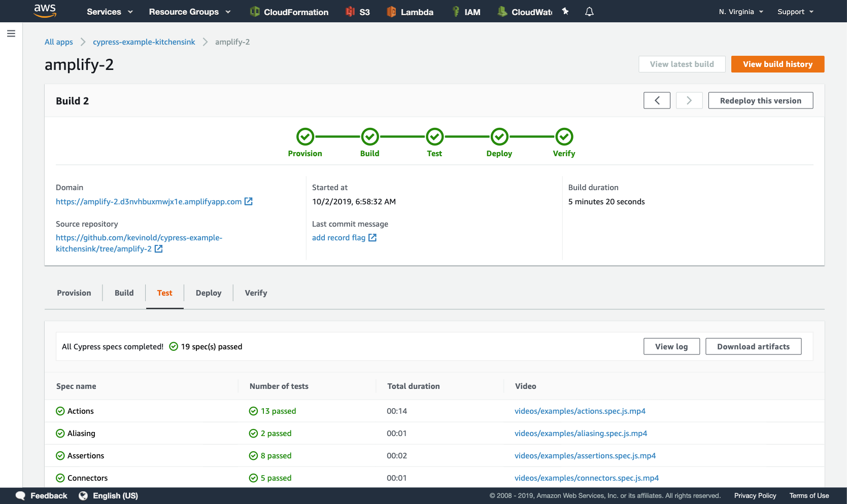Viewport: 847px width, 504px height.
Task: Open the N. Virginia region dropdown
Action: click(741, 12)
